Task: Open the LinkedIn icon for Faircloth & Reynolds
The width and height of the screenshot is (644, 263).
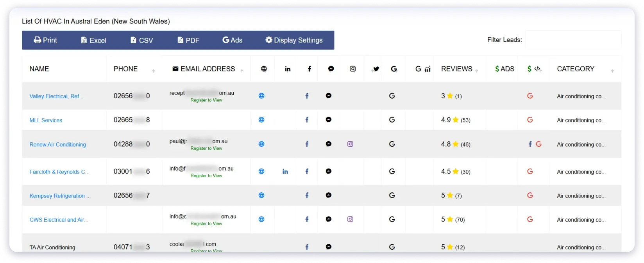Action: tap(285, 171)
